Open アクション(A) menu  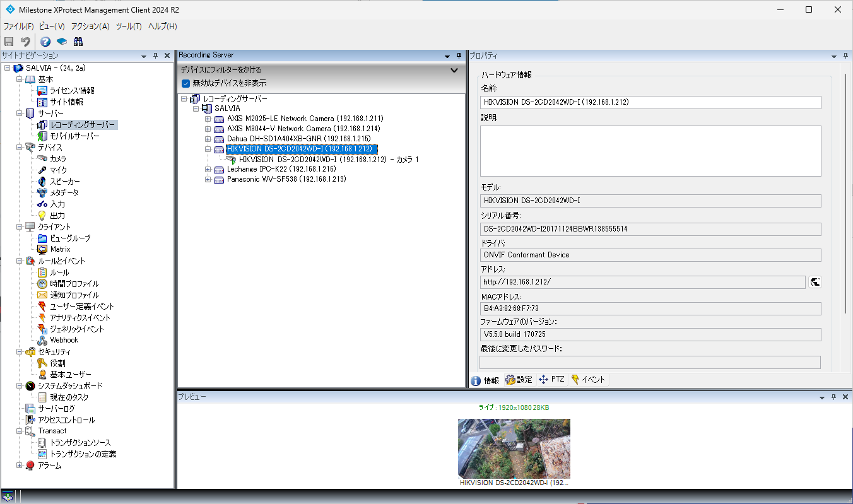coord(90,26)
